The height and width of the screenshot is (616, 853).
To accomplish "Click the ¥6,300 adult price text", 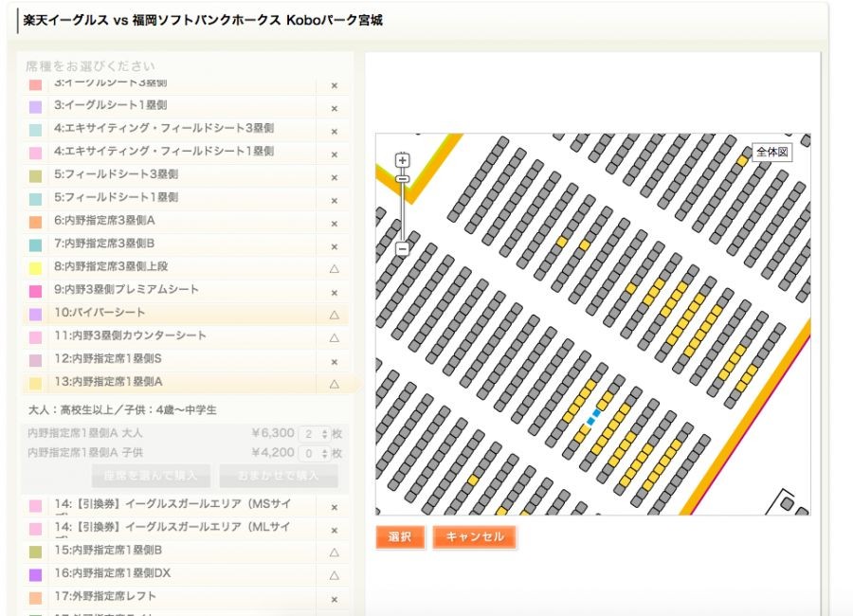I will 273,433.
